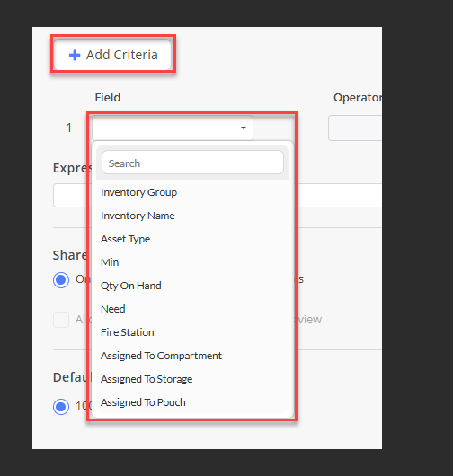The width and height of the screenshot is (453, 476).
Task: Click the blue plus icon beside Add Criteria
Action: [x=75, y=56]
